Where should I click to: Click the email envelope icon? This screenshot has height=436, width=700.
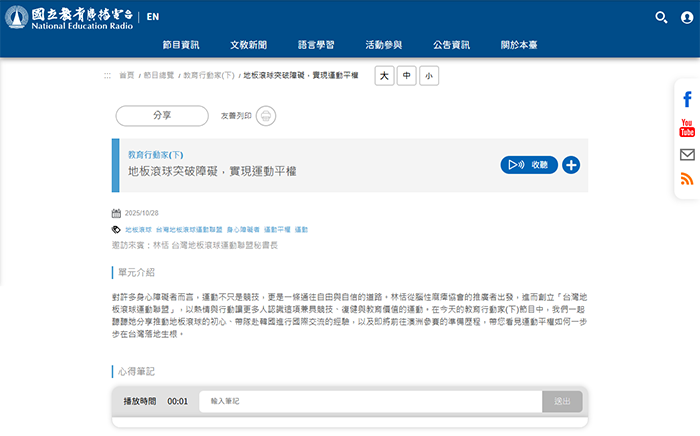coord(687,154)
